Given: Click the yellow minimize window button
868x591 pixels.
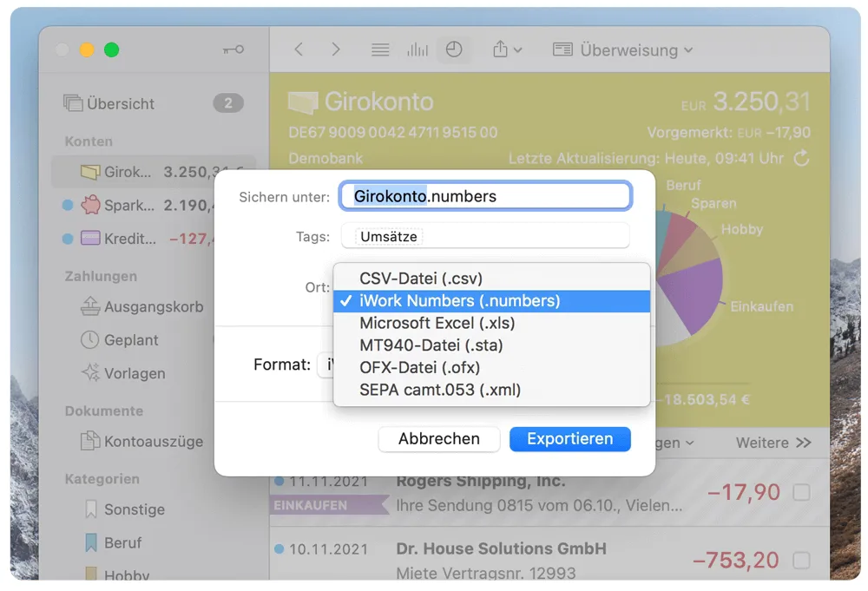Looking at the screenshot, I should 87,49.
